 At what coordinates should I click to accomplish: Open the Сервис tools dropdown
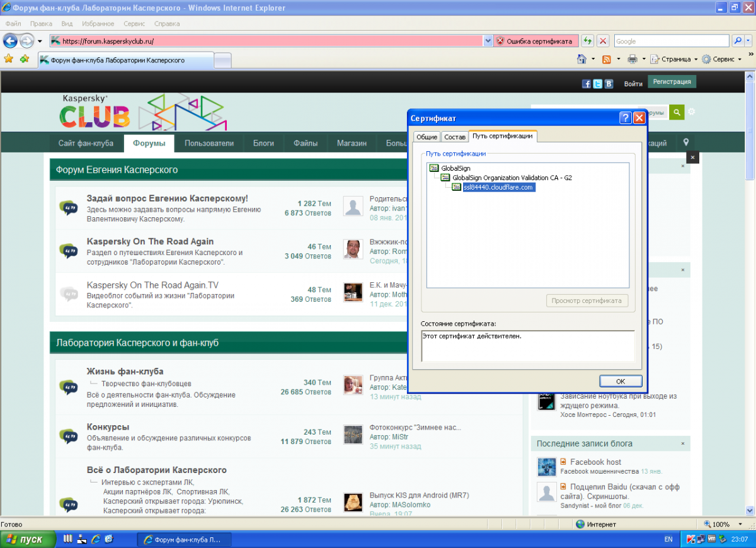722,59
